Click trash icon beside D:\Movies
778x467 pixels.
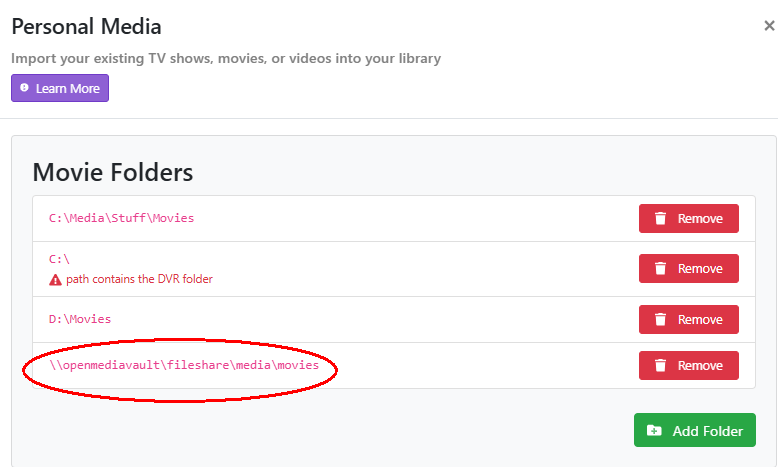[660, 320]
